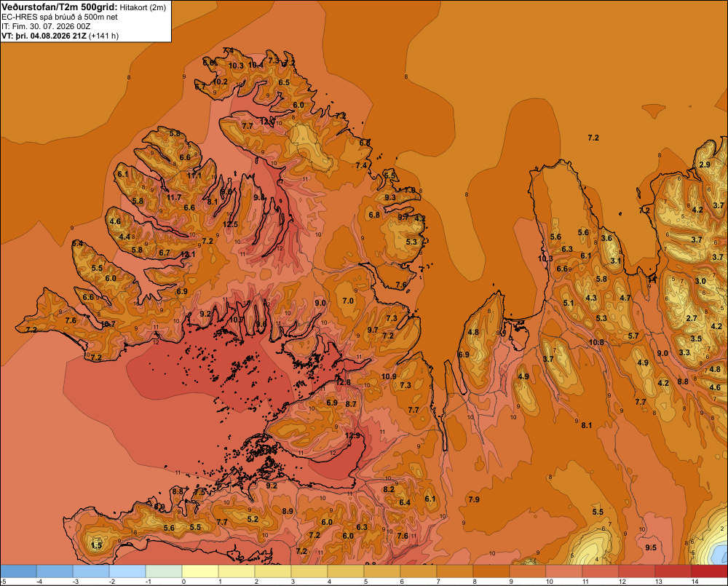
Task: Select the temperature reading 5.4
Action: 78,243
